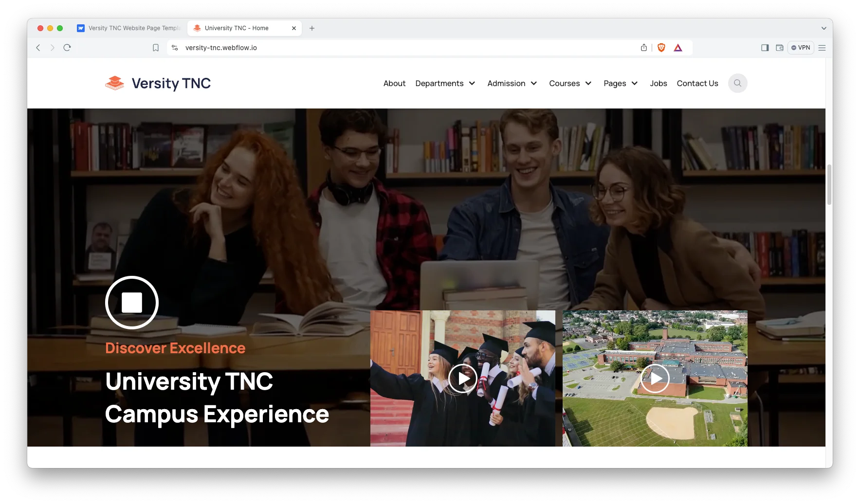This screenshot has height=504, width=860.
Task: Reload the page
Action: point(67,48)
